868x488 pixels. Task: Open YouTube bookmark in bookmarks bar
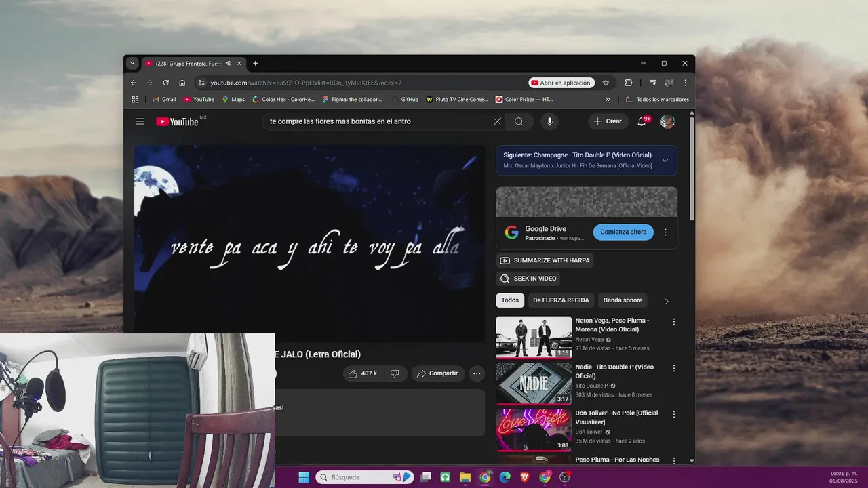[199, 99]
